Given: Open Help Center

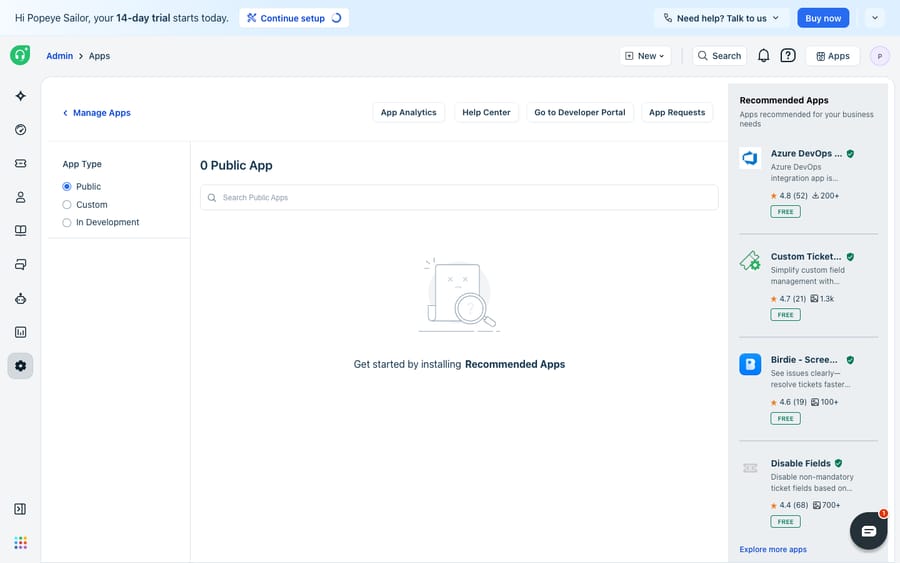Looking at the screenshot, I should tap(486, 112).
